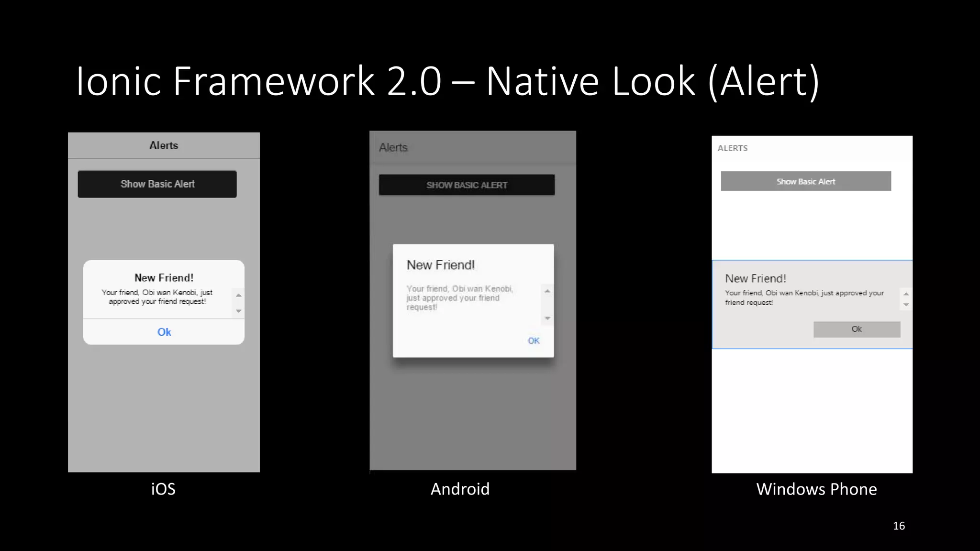The width and height of the screenshot is (980, 551).
Task: Dismiss the iOS alert with blue Ok
Action: pos(164,332)
